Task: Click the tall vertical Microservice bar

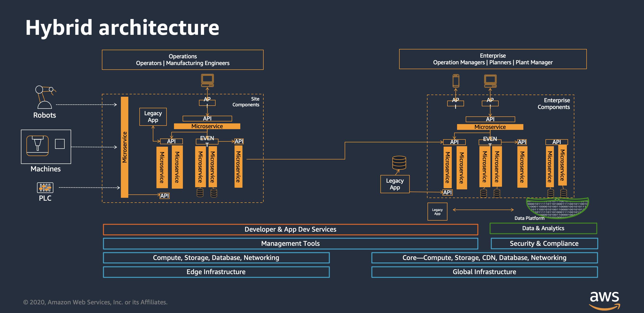Action: tap(124, 147)
